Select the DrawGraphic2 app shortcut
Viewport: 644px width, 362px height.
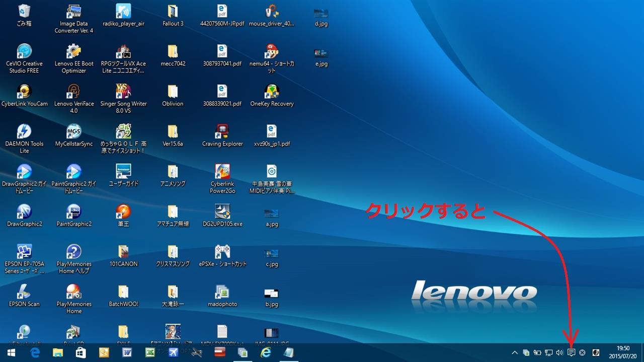click(x=24, y=215)
